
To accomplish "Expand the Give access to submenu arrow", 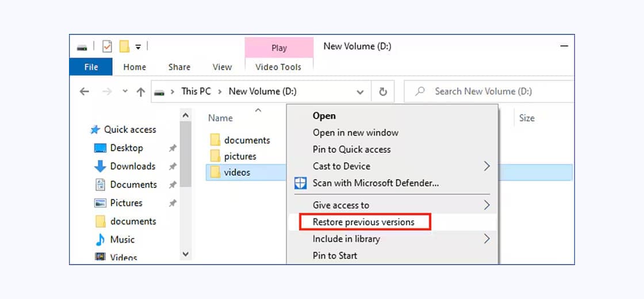I will (486, 205).
